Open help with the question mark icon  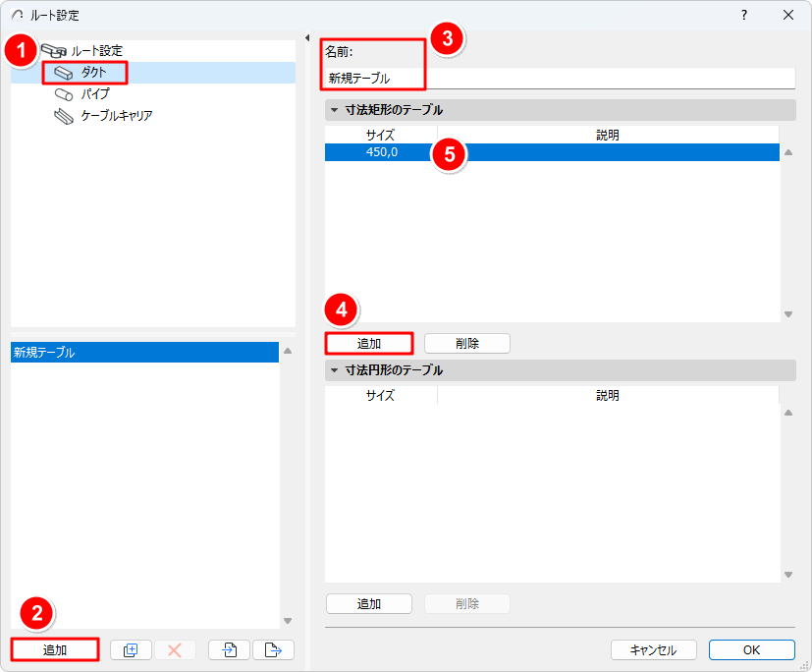click(x=743, y=15)
